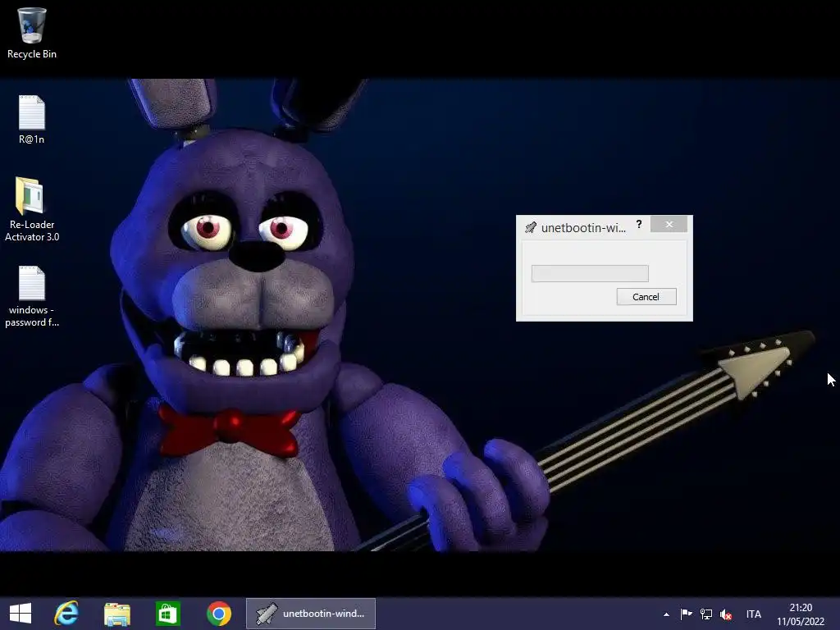Show hidden system tray icons

pos(666,614)
